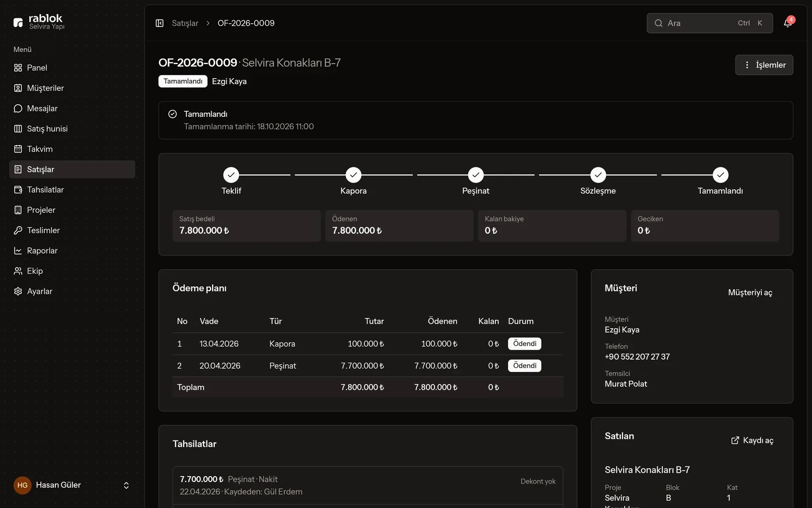Click the Dekont yok label

(538, 481)
